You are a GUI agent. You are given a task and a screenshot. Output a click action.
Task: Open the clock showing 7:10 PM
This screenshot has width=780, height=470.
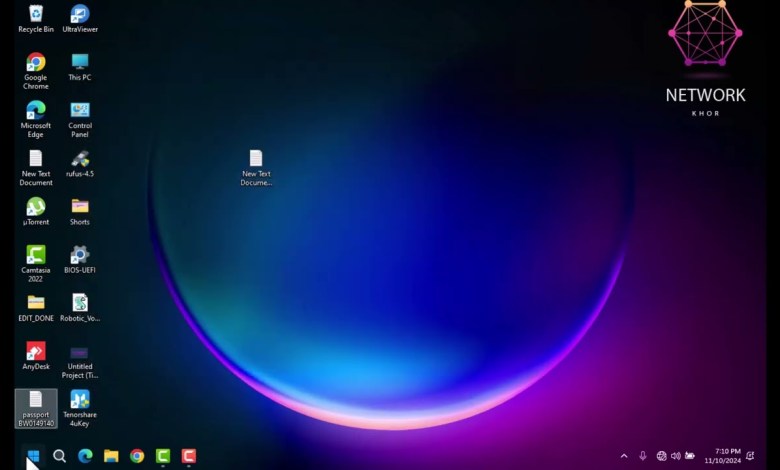click(x=723, y=456)
